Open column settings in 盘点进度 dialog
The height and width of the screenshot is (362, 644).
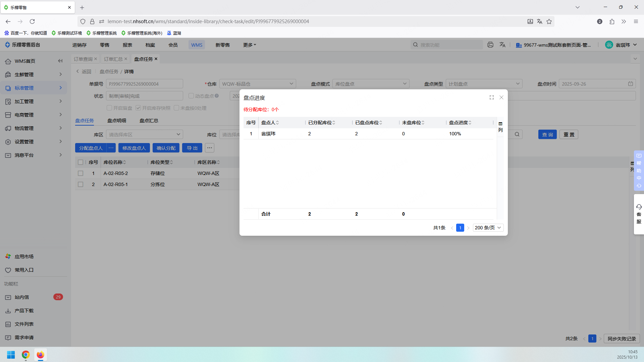click(500, 127)
